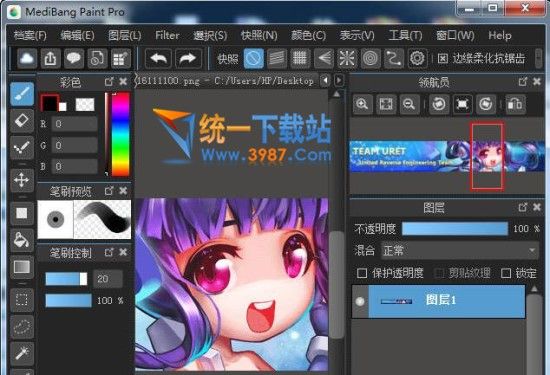Select 图层1 layer row

[438, 301]
